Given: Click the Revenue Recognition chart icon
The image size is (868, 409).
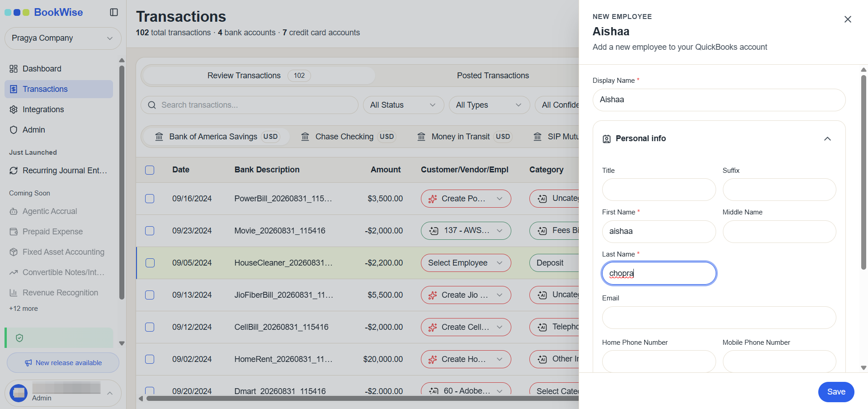Looking at the screenshot, I should pos(14,293).
